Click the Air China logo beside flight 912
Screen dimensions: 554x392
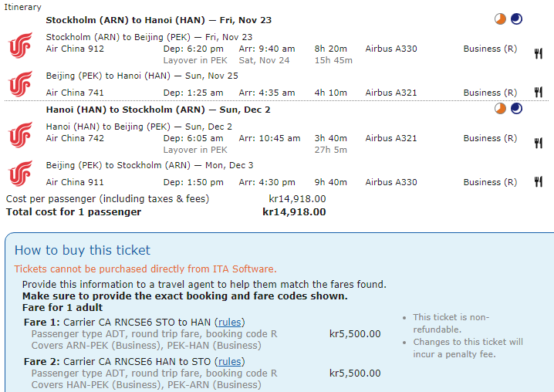[20, 45]
